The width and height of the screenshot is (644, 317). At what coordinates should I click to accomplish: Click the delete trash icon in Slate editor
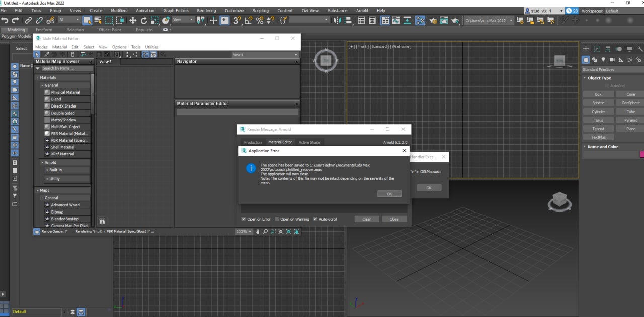click(73, 54)
